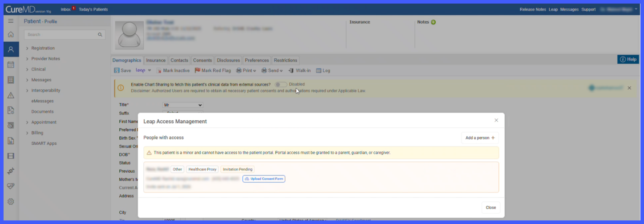
Task: Click the Mark Inactive toolbar icon
Action: click(159, 70)
